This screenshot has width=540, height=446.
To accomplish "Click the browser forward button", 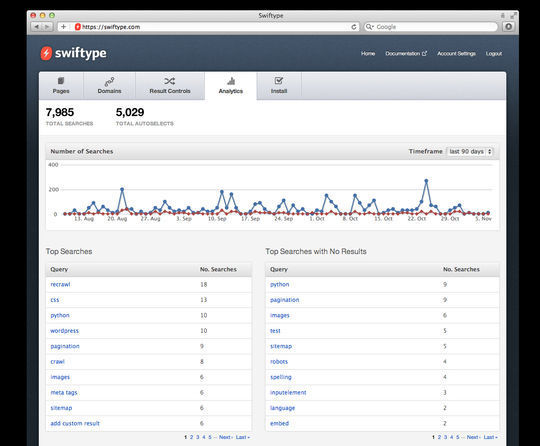I will [47, 27].
